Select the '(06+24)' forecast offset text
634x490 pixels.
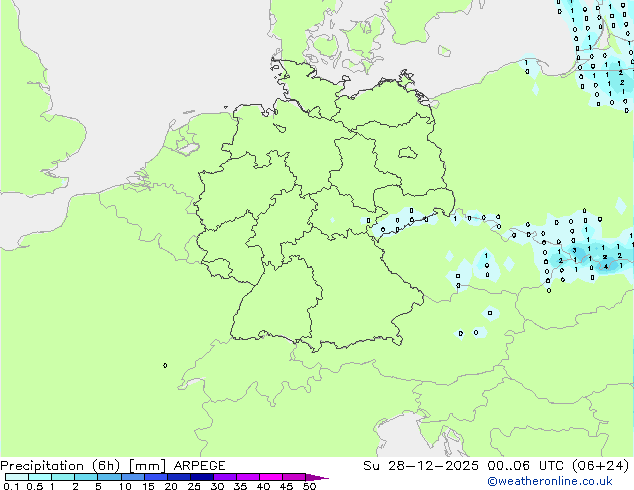coord(601,466)
